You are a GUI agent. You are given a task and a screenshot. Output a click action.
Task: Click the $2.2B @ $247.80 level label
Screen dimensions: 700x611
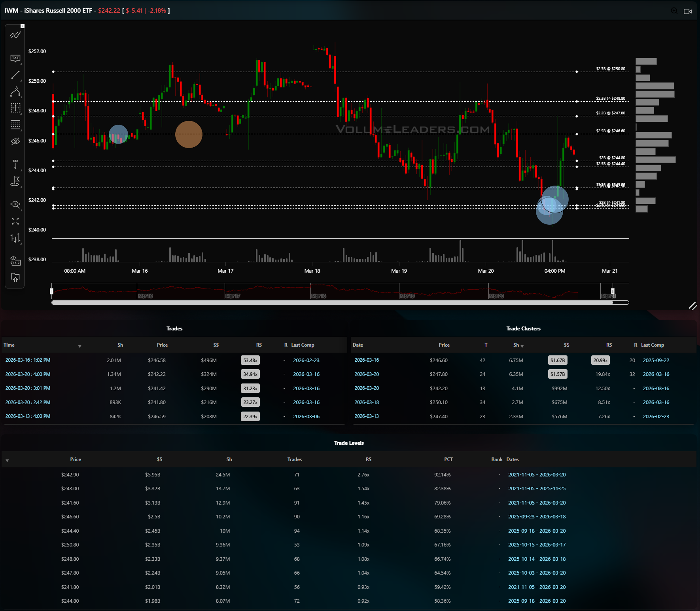point(611,113)
